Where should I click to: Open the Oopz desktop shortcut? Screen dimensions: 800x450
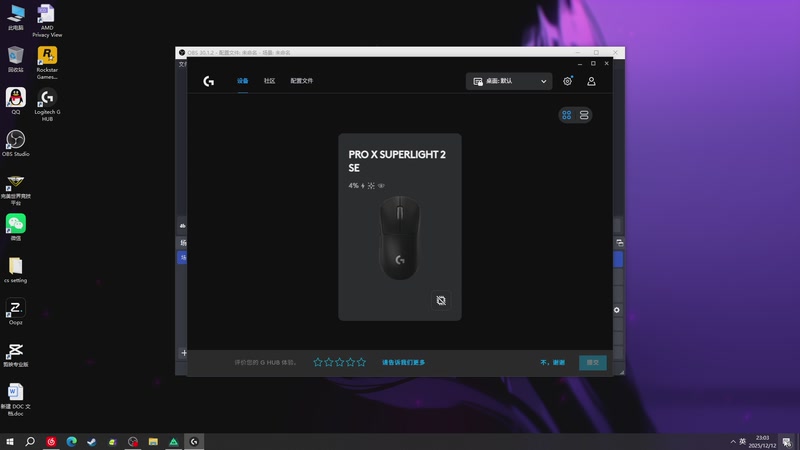[x=16, y=312]
